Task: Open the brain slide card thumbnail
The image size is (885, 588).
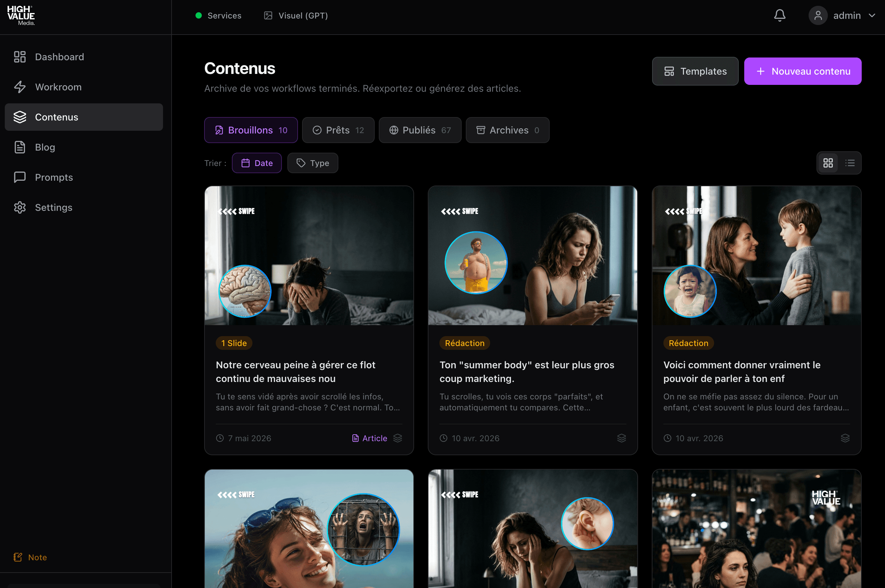Action: pyautogui.click(x=309, y=256)
